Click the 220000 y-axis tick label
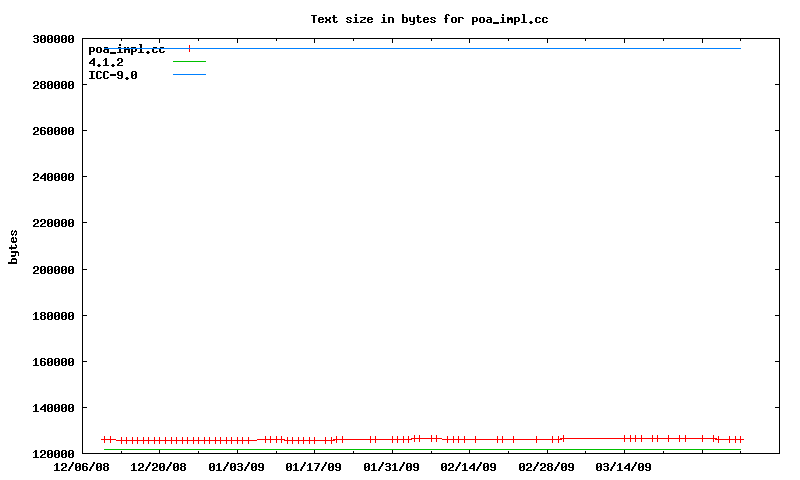This screenshot has height=480, width=800. pyautogui.click(x=52, y=224)
